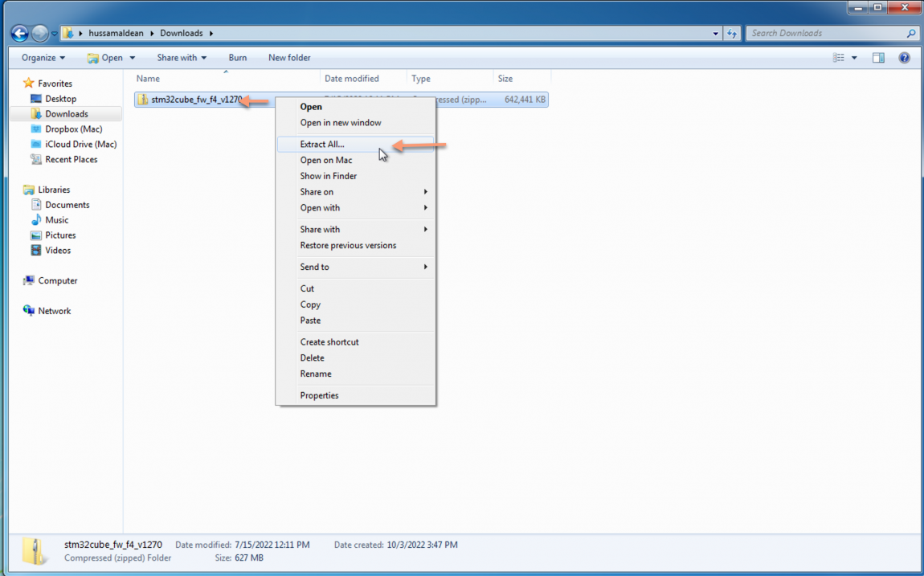The width and height of the screenshot is (924, 576).
Task: Expand the Share with toolbar dropdown
Action: pyautogui.click(x=182, y=57)
